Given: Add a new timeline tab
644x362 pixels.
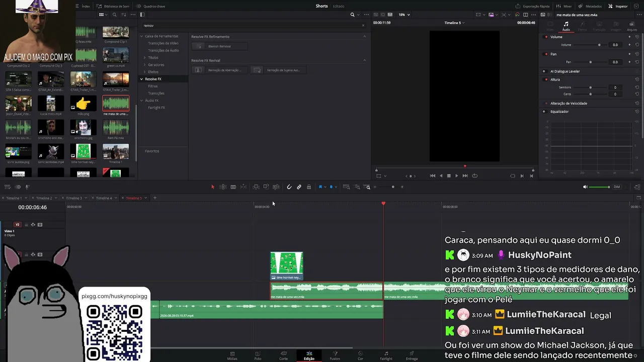Looking at the screenshot, I should pos(155,198).
